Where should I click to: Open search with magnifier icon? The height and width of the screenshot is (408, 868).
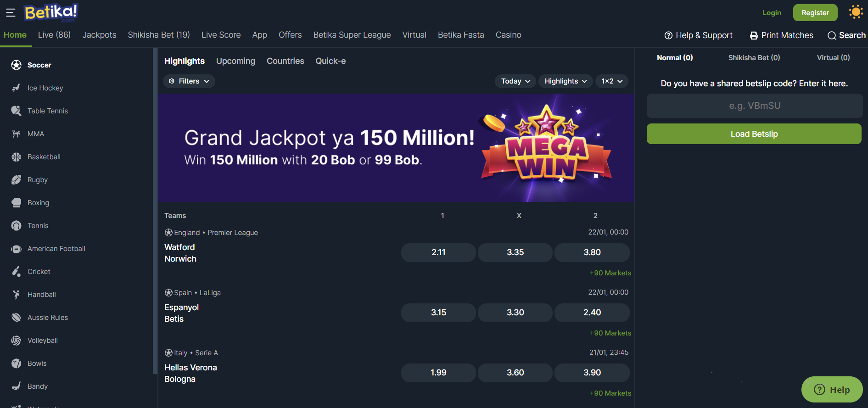coord(831,36)
